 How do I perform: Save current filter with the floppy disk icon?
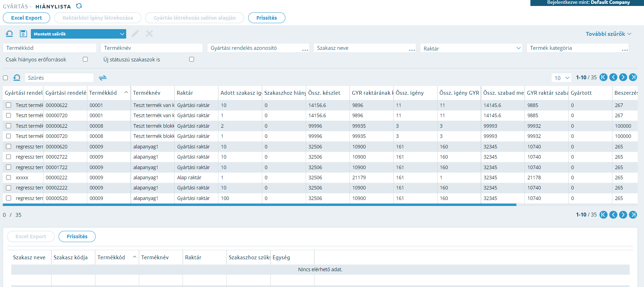point(23,34)
